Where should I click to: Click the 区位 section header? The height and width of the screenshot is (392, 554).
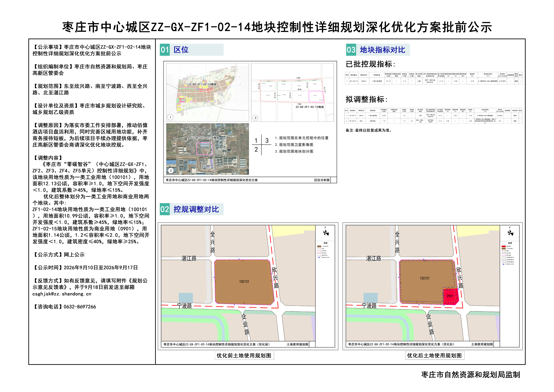tap(181, 50)
